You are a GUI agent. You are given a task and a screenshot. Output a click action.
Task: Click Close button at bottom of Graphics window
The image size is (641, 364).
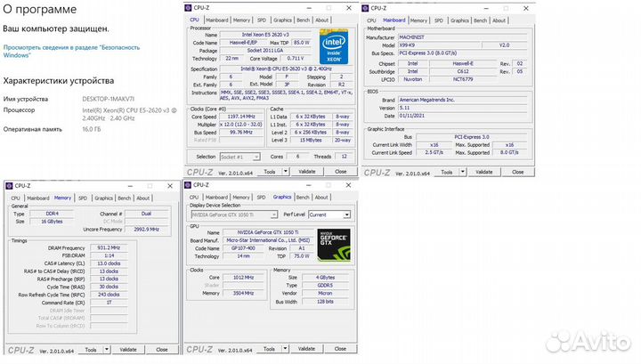click(340, 349)
